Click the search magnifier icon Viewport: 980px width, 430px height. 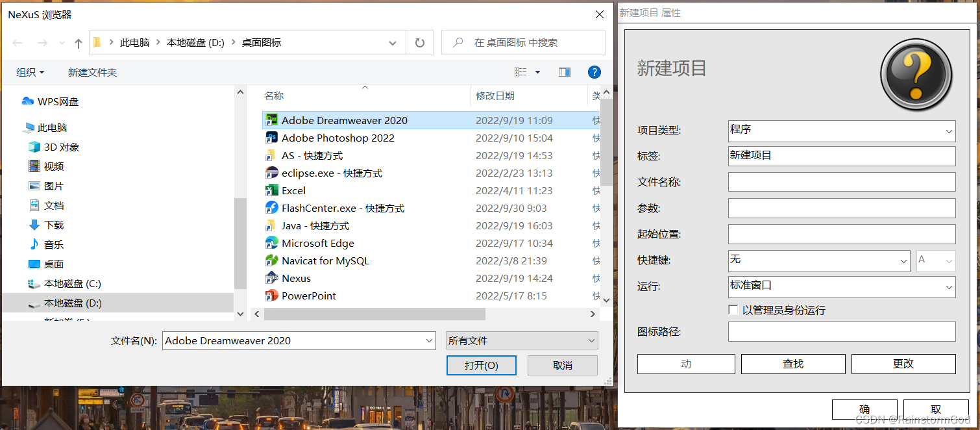coord(458,43)
